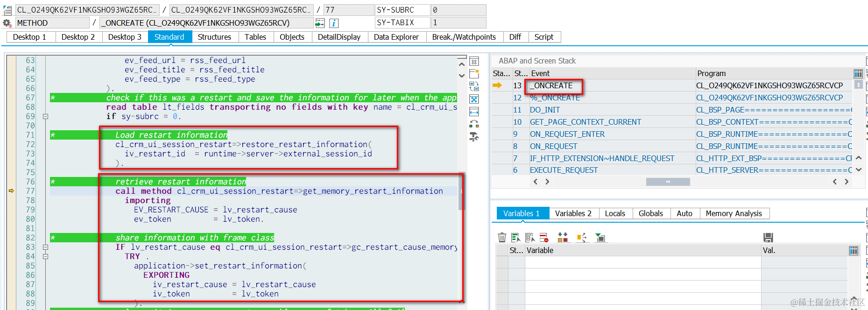Click the up chevron beside the stack list

(x=858, y=158)
